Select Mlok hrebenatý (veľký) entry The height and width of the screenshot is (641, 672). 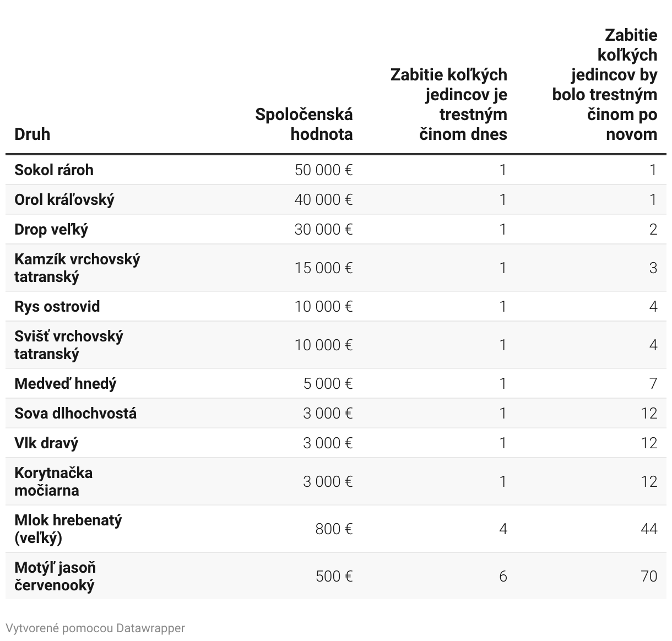[68, 529]
